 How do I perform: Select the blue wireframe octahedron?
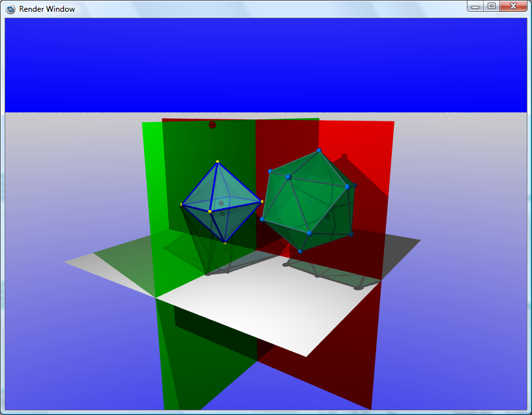pos(221,202)
